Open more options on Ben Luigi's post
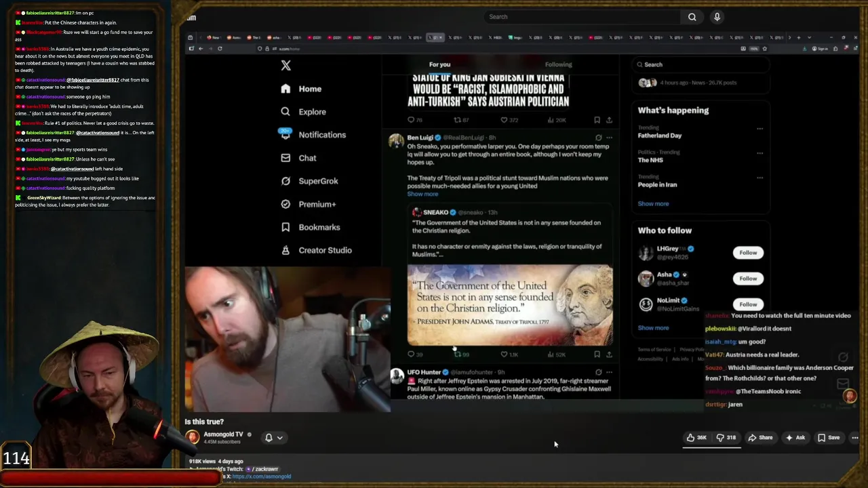868x488 pixels. (x=609, y=138)
